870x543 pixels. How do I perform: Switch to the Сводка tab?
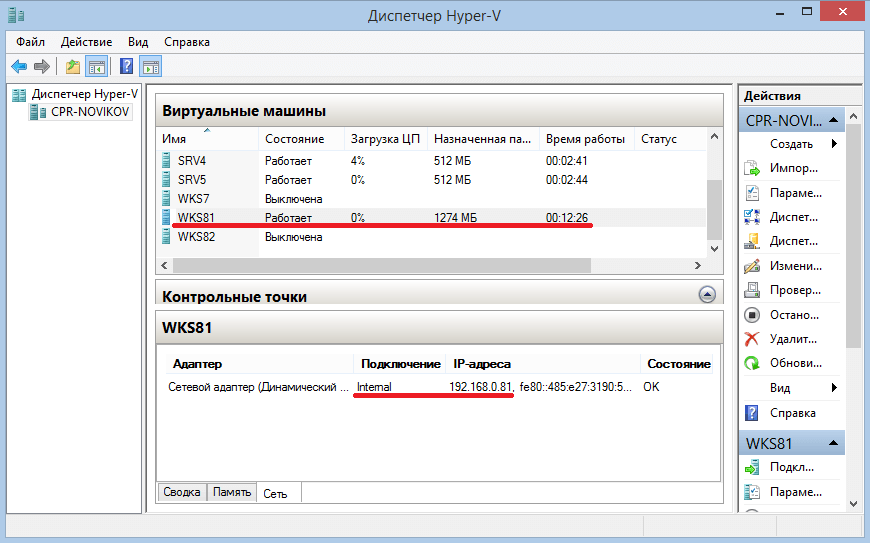pos(181,492)
